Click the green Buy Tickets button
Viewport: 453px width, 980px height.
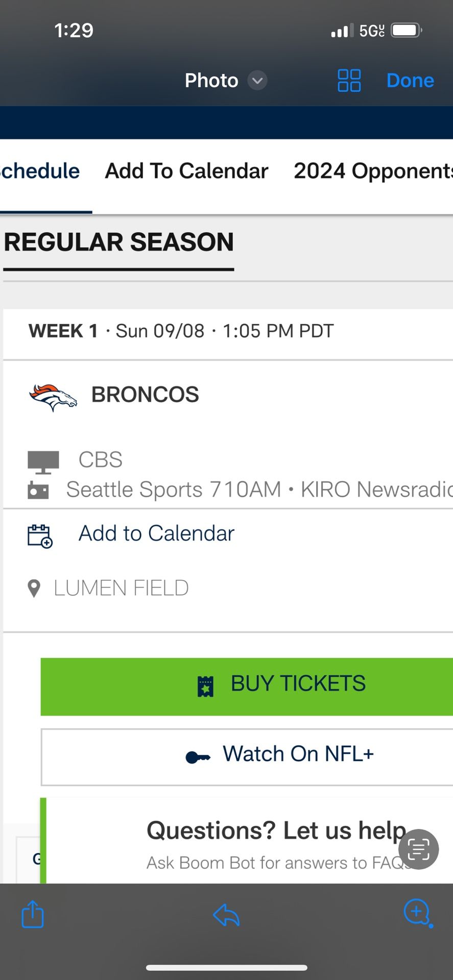pyautogui.click(x=247, y=687)
